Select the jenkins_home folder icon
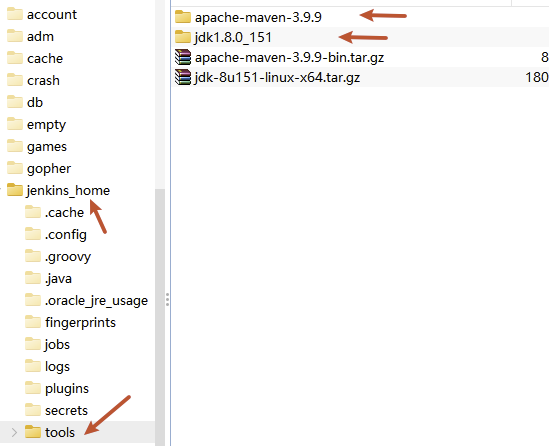 [x=15, y=190]
